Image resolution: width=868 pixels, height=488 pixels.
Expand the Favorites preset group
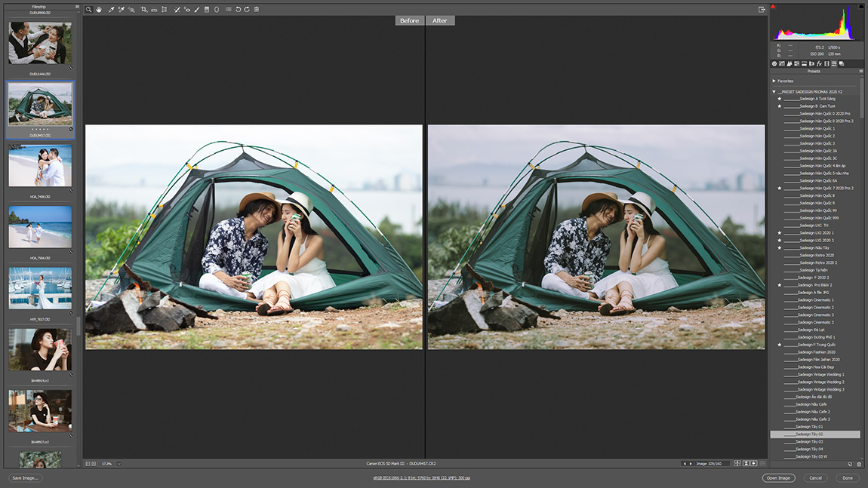tap(774, 81)
